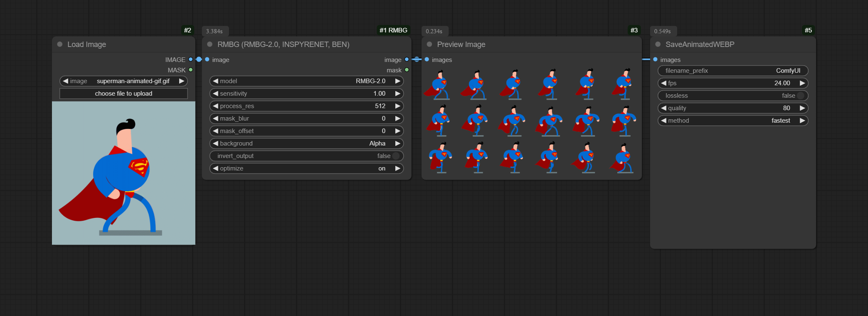Screen dimensions: 868x316
Task: Click the RMBG node collapse dot
Action: point(210,44)
